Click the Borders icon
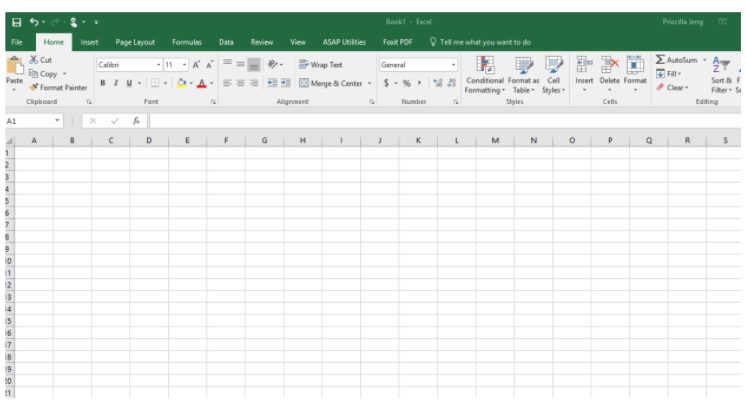 pyautogui.click(x=155, y=83)
